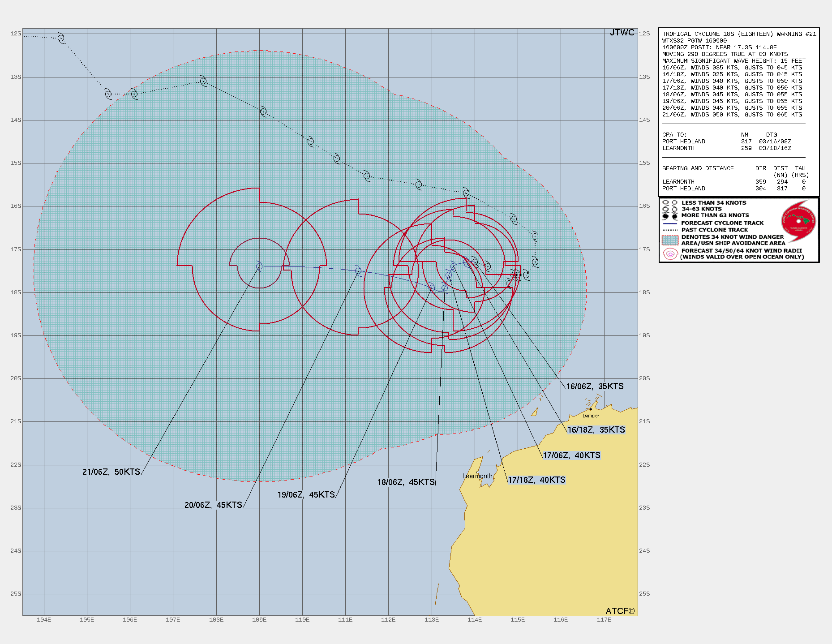Click the past track symbol just east of 106E

[134, 94]
